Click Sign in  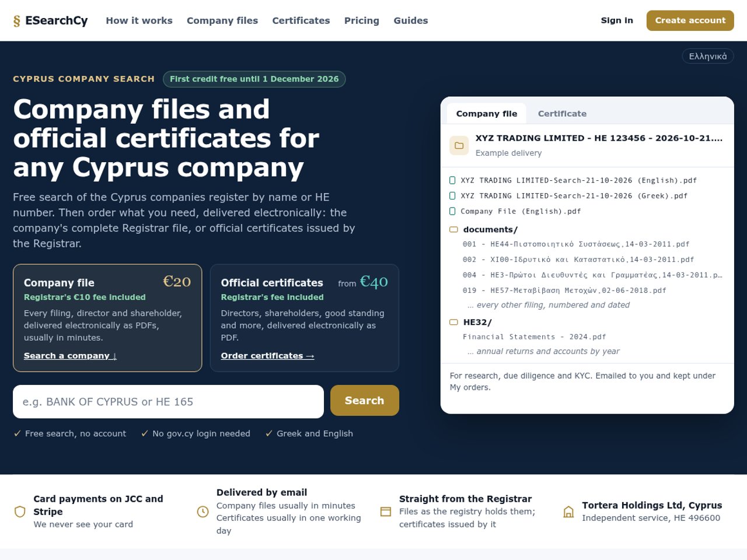click(x=617, y=20)
